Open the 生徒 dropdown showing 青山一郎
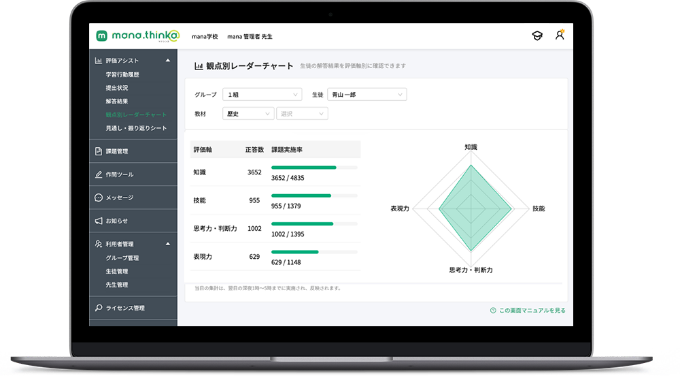 (x=367, y=94)
